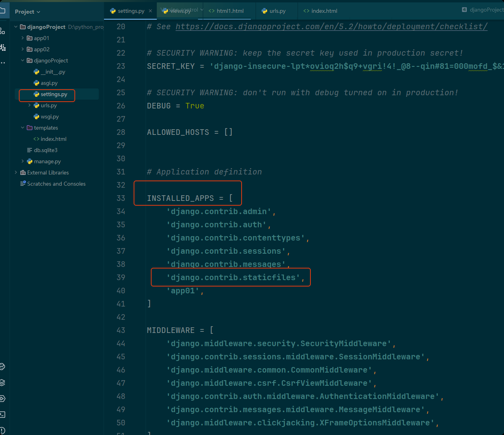Select the External Libraries label
504x435 pixels.
[x=48, y=172]
